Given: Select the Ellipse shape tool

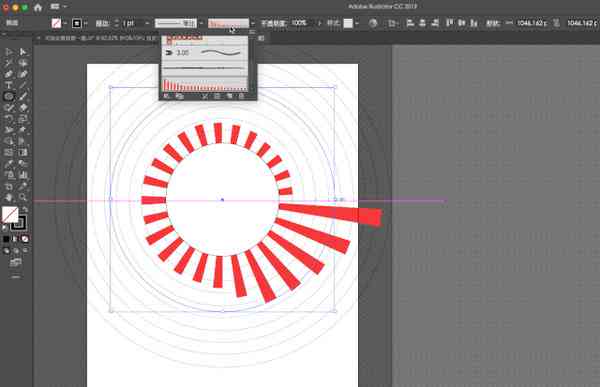Looking at the screenshot, I should point(9,96).
